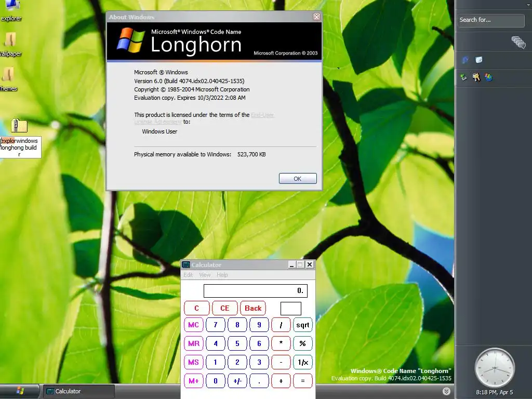Click digit 5 on Calculator
The height and width of the screenshot is (399, 532).
pyautogui.click(x=237, y=343)
